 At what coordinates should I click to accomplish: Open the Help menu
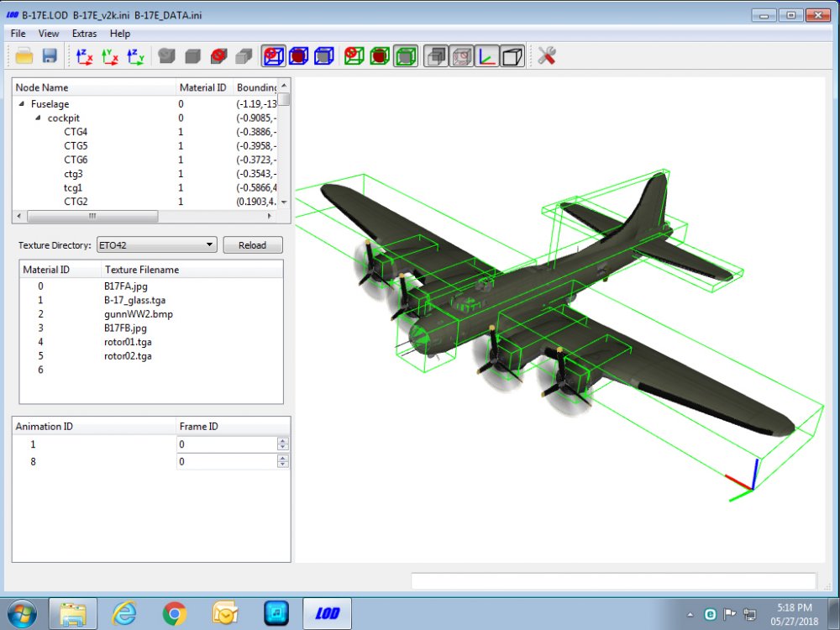click(120, 34)
